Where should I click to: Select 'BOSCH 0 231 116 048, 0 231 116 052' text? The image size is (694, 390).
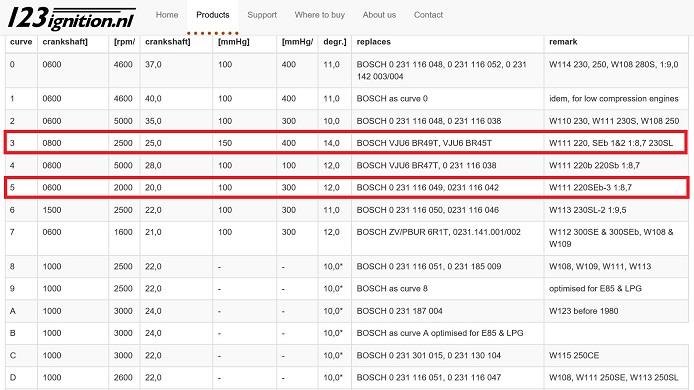(400, 64)
